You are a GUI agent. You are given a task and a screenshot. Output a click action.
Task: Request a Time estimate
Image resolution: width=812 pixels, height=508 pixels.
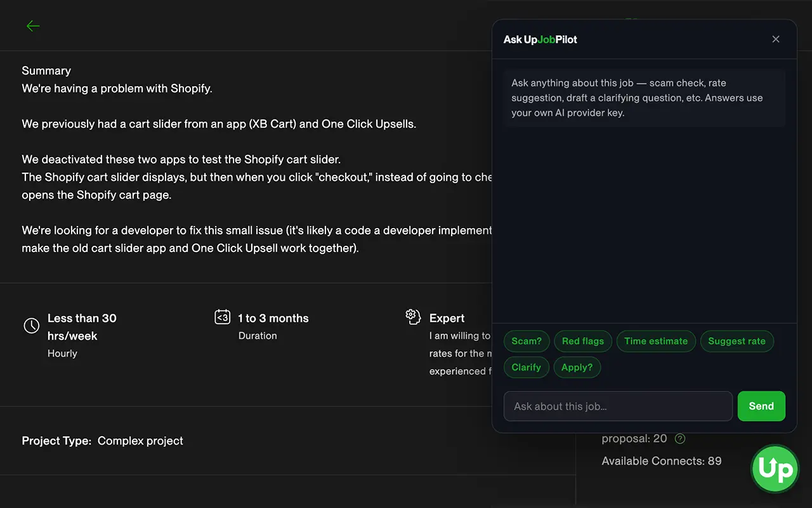656,341
